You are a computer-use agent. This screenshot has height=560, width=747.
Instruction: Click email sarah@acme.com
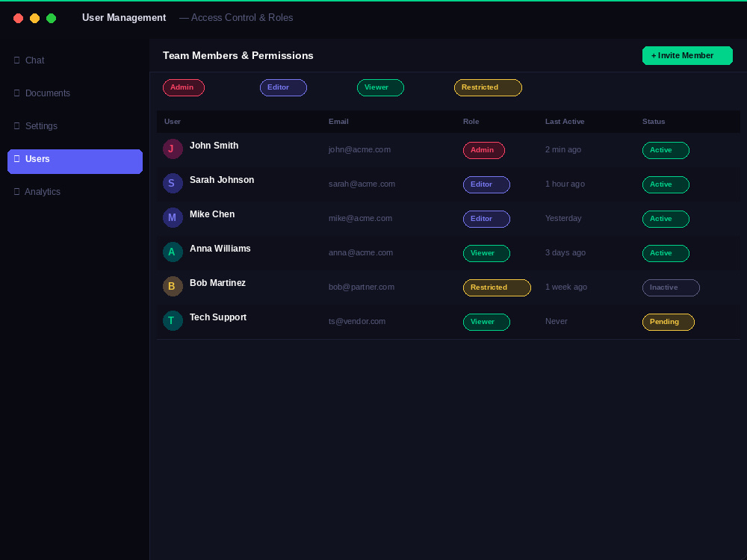(362, 184)
